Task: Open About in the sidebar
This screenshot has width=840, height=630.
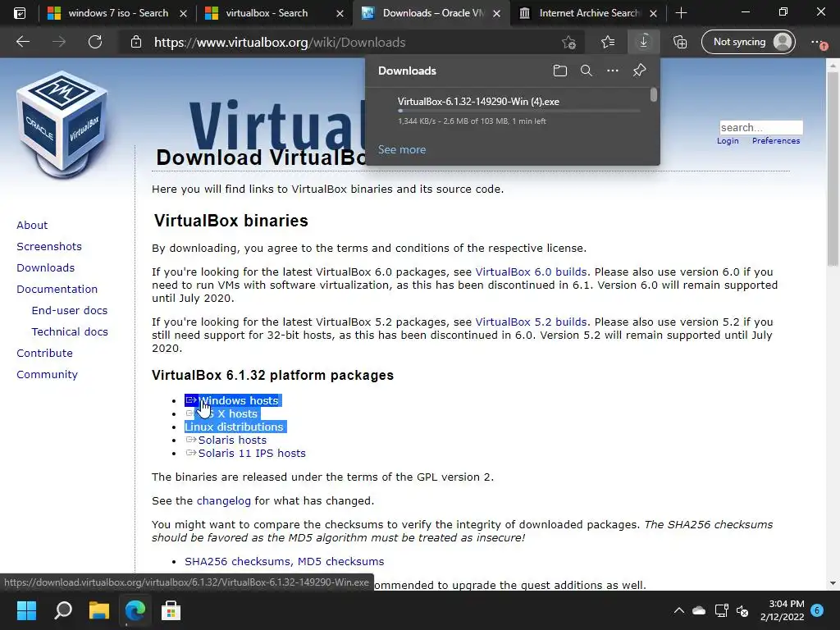Action: [32, 225]
